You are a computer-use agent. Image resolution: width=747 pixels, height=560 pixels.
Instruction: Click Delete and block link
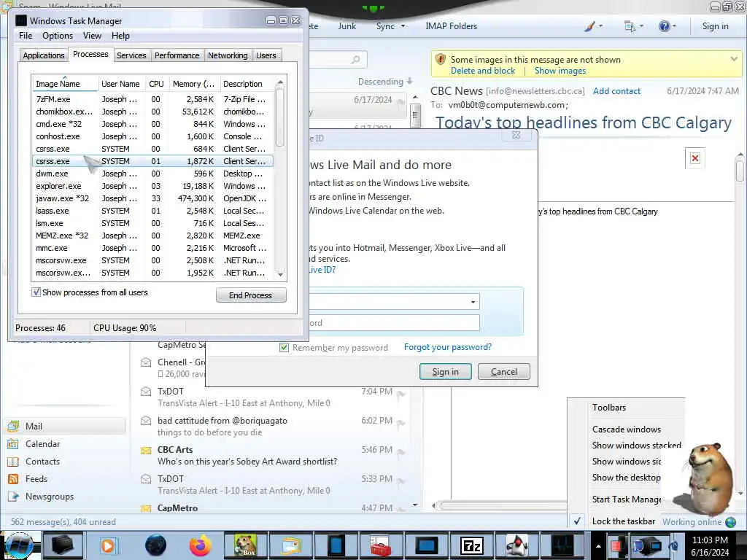tap(483, 71)
